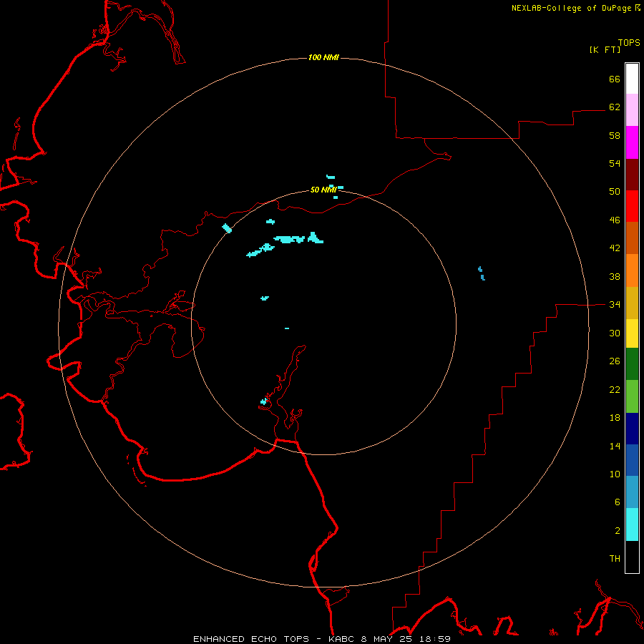Click the TOPS legend title
This screenshot has width=644, height=644.
pos(629,43)
